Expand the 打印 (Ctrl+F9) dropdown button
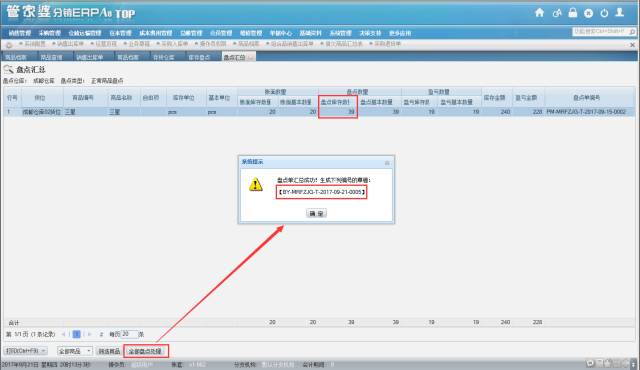This screenshot has width=640, height=370. pos(25,351)
